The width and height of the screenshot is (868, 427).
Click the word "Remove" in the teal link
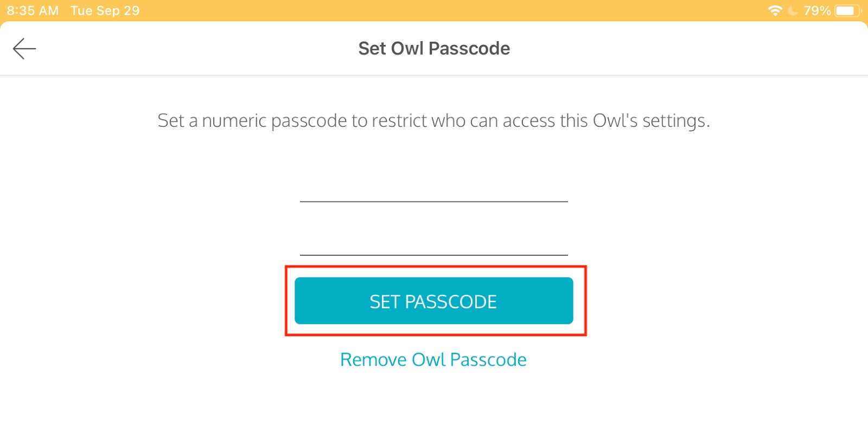tap(373, 360)
